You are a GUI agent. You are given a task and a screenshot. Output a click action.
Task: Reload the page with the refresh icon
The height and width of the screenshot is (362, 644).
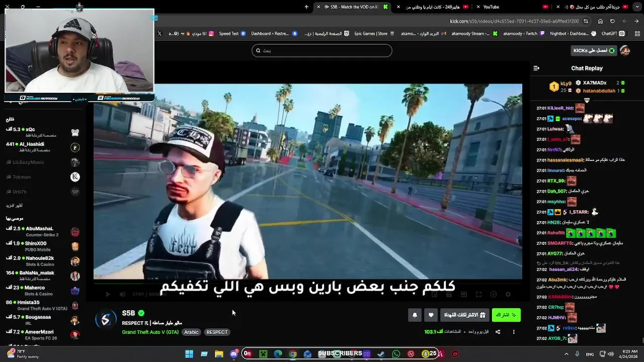point(612,21)
